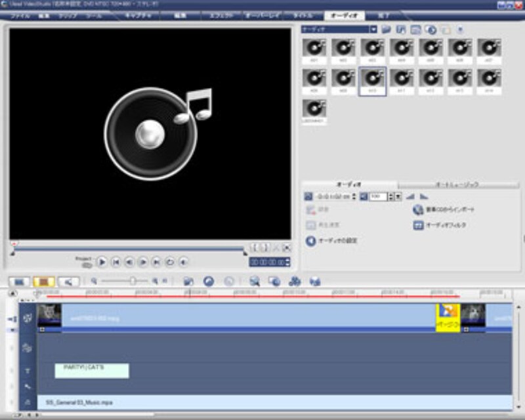Expand the オーディオ library category dropdown
This screenshot has width=525, height=420.
373,30
